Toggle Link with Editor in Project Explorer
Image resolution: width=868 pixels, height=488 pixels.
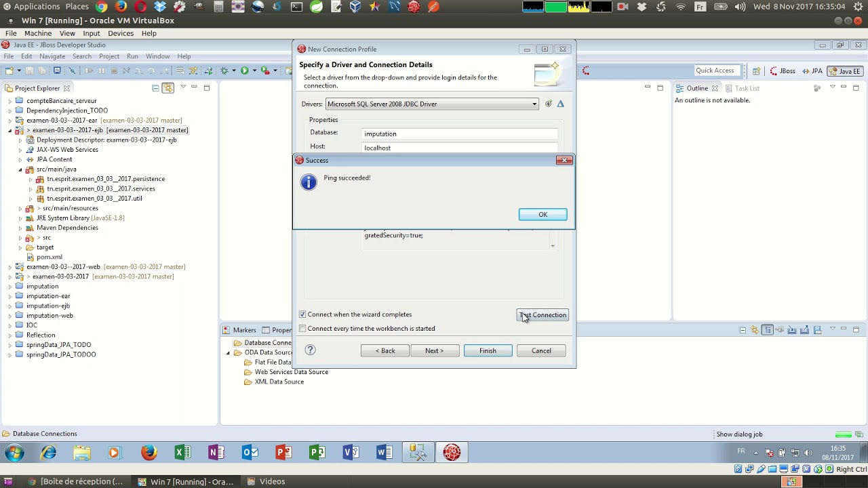click(167, 88)
